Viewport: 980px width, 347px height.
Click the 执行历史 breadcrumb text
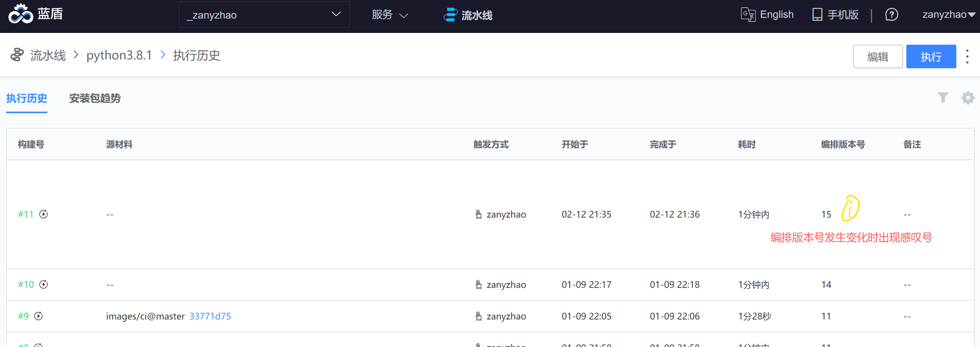[197, 55]
